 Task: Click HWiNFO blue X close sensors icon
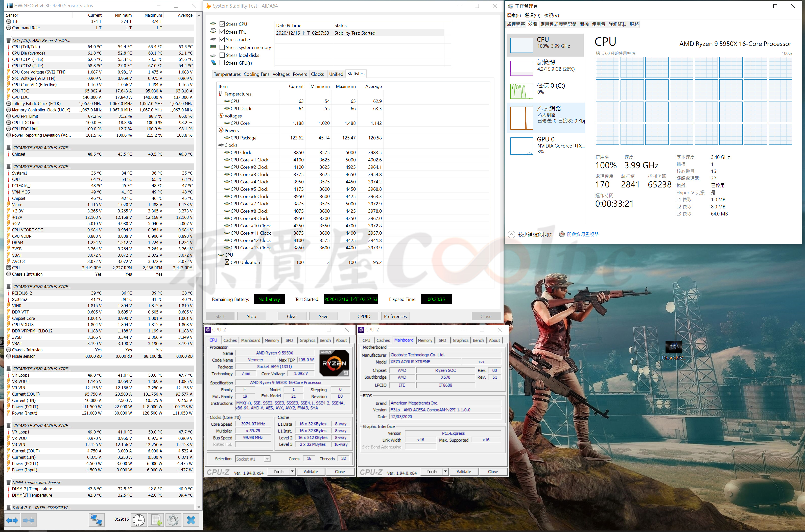(x=191, y=520)
